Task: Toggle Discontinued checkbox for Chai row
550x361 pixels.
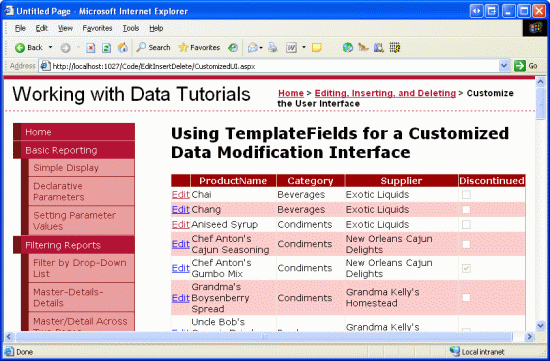Action: (466, 195)
